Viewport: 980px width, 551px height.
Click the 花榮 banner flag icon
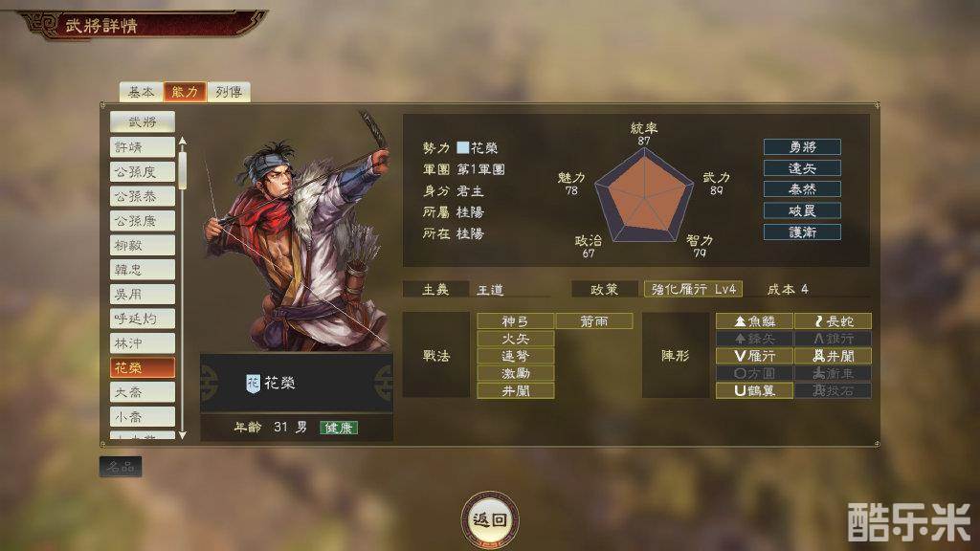click(253, 383)
